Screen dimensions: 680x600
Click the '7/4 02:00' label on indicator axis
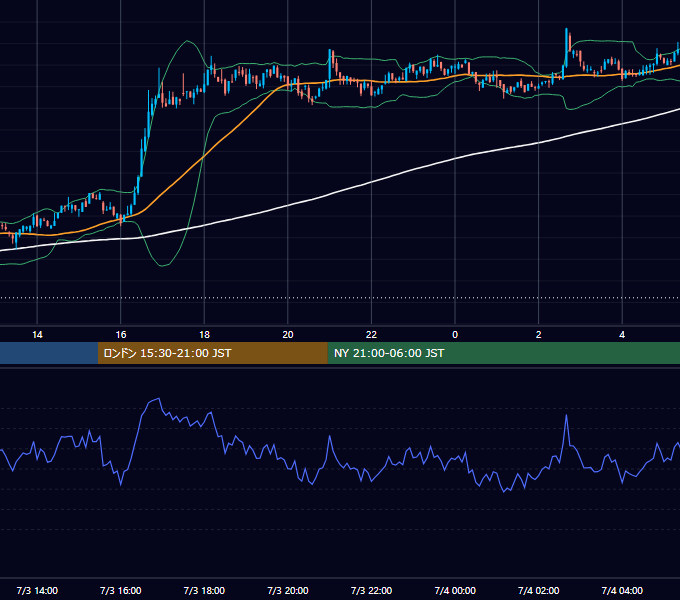click(x=539, y=590)
